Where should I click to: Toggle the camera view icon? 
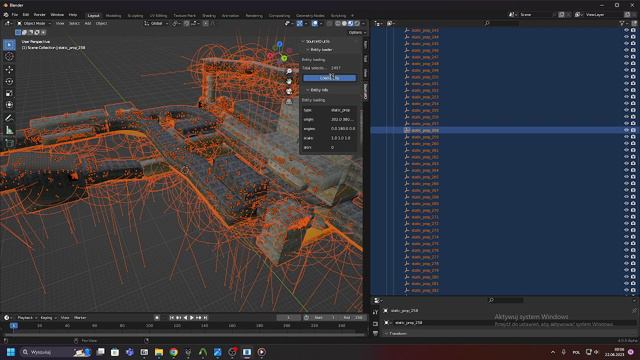click(x=289, y=91)
